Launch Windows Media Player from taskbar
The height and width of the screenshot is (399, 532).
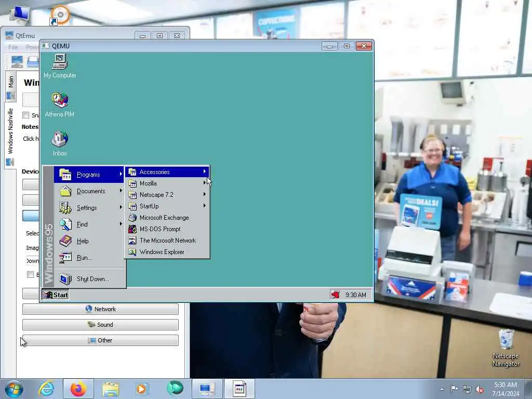point(142,389)
